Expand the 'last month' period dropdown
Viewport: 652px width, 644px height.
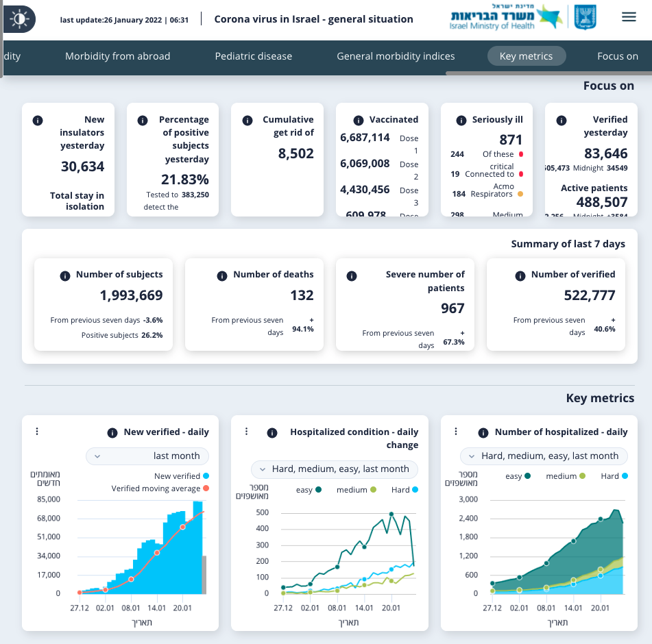pos(147,456)
